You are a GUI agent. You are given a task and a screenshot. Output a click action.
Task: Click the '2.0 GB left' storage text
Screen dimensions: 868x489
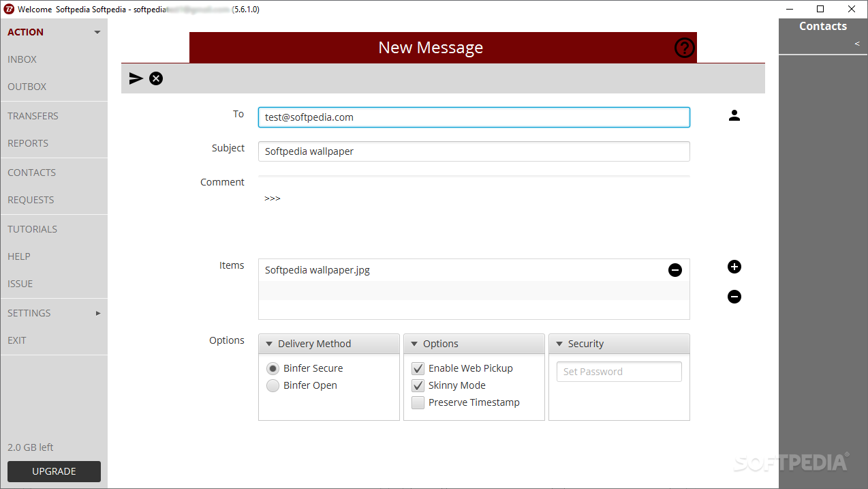pos(31,447)
